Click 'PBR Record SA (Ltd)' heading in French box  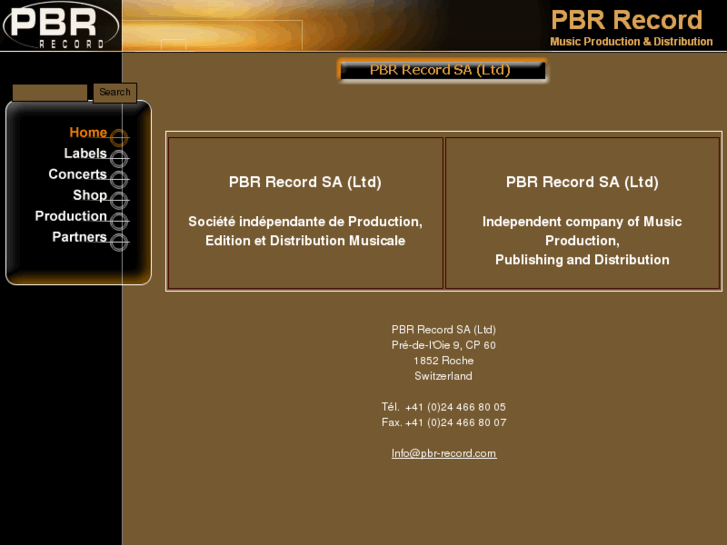tap(305, 182)
